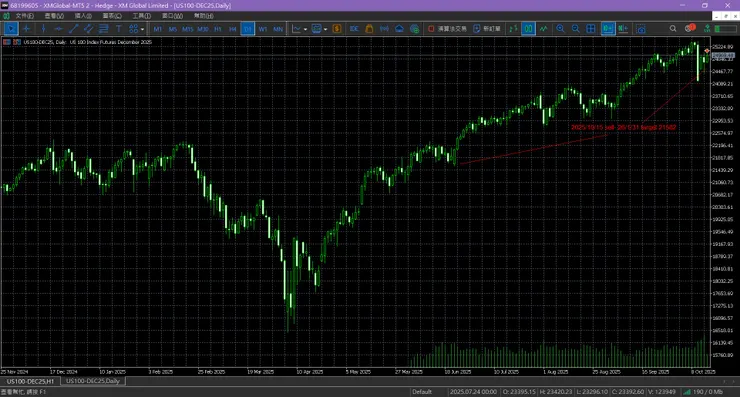Viewport: 740px width, 397px height.
Task: Toggle the D1 daily timeframe button
Action: (248, 29)
